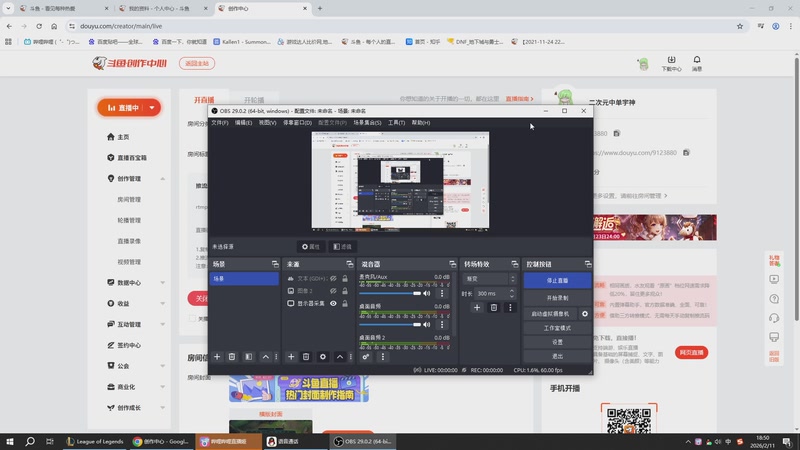Copy the room URL with the copy icon
Image resolution: width=800 pixels, height=450 pixels.
pyautogui.click(x=686, y=153)
